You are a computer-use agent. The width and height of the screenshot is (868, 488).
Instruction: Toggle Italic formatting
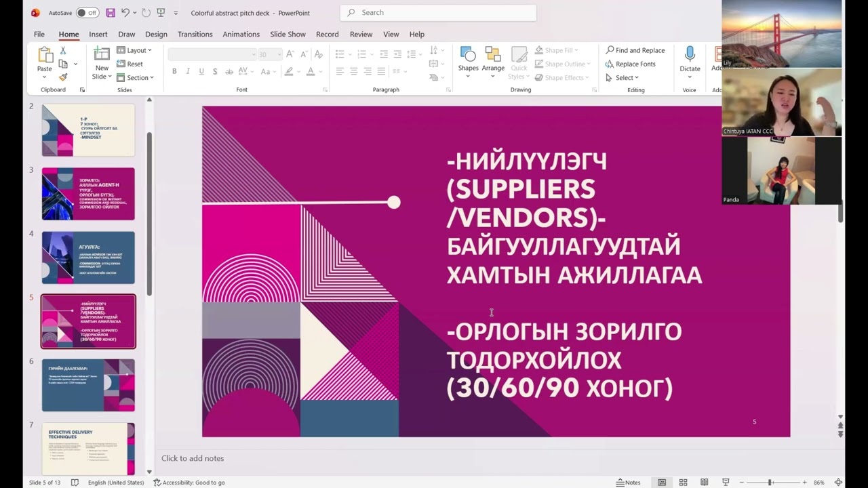[188, 71]
